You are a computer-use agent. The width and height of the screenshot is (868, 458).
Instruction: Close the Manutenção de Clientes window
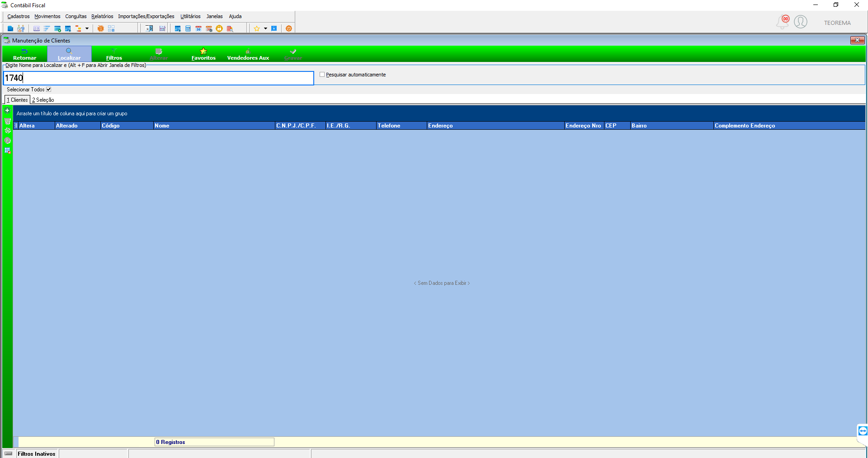coord(857,40)
